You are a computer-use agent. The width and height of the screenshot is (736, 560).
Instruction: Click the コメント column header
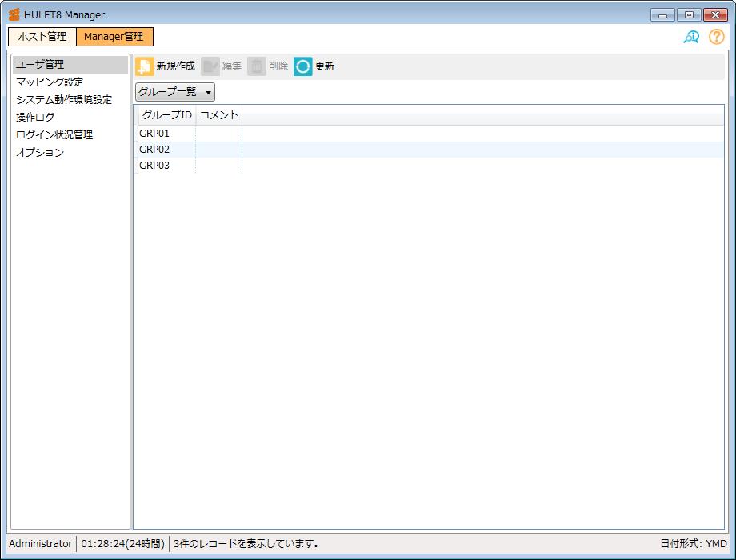pos(218,115)
